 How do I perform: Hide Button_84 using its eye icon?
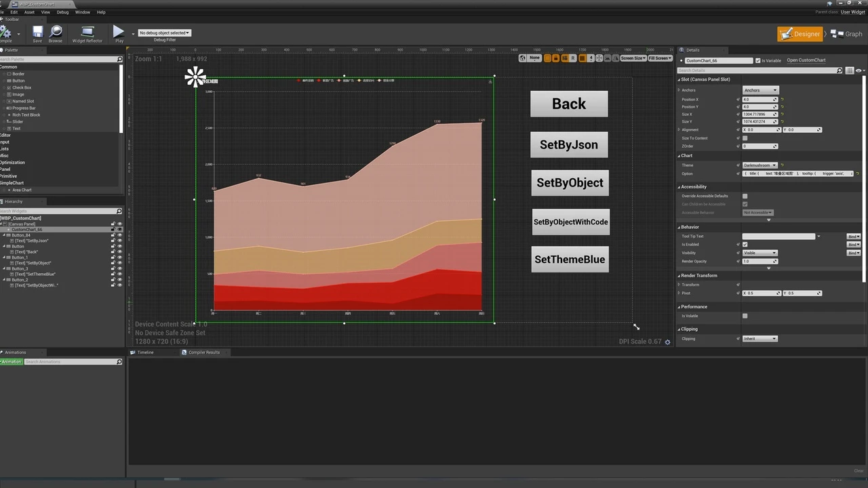120,235
